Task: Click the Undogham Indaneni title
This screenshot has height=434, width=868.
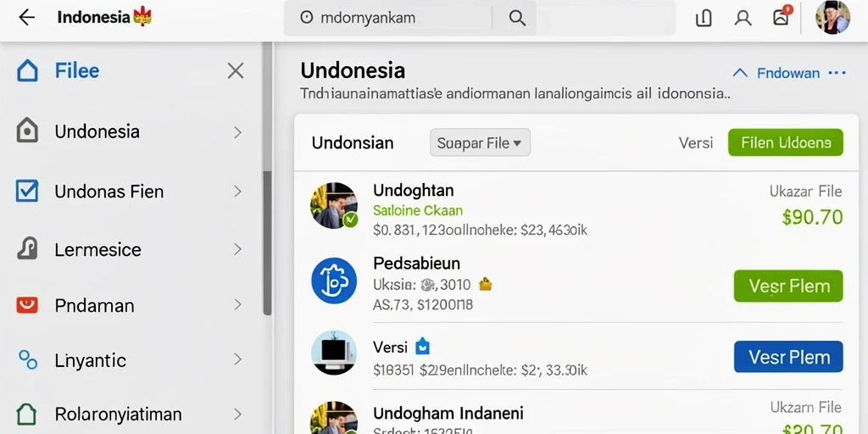Action: pyautogui.click(x=448, y=414)
